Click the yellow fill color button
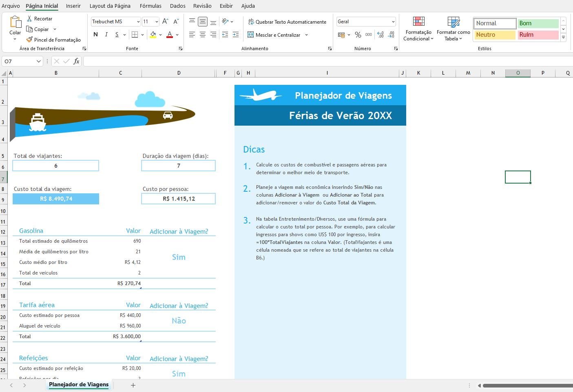573x392 pixels. click(x=153, y=35)
